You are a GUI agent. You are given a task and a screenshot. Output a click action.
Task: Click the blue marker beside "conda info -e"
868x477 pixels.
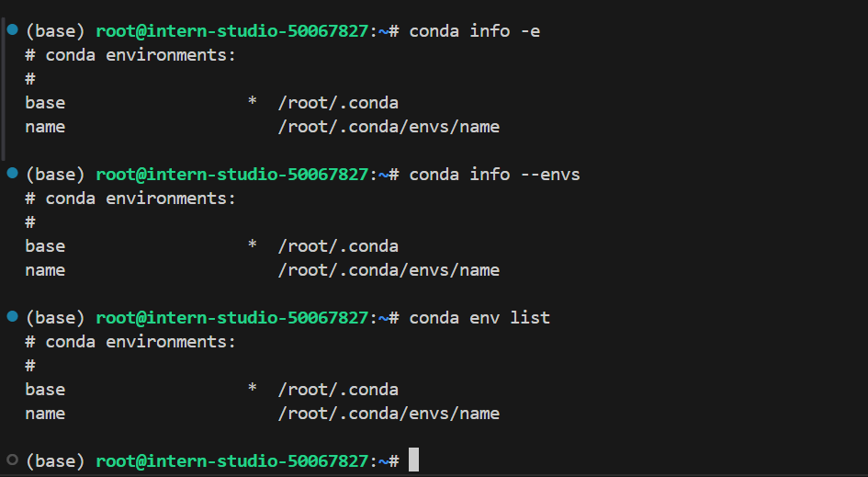(12, 29)
